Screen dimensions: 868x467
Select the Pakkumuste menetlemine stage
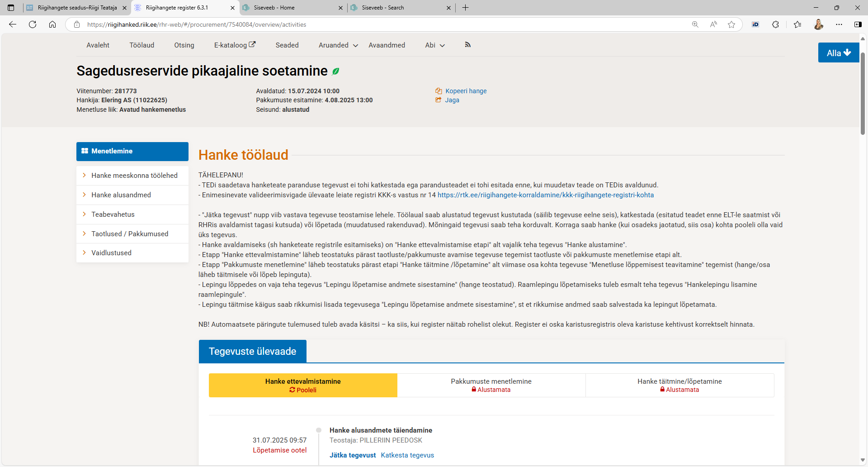tap(491, 386)
